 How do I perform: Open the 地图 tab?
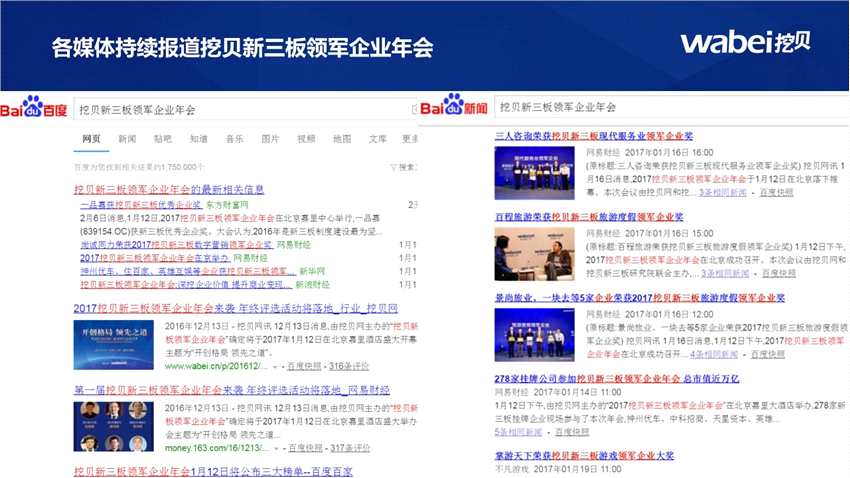point(342,139)
